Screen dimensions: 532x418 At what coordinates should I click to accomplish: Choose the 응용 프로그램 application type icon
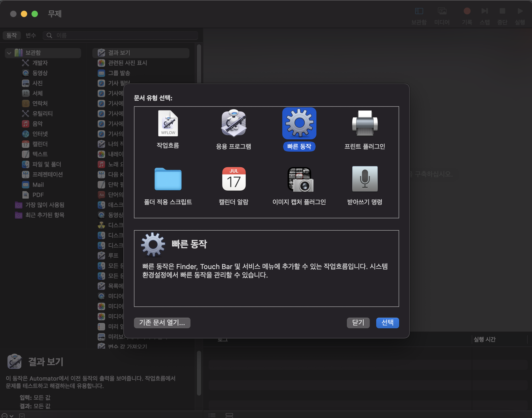coord(233,124)
